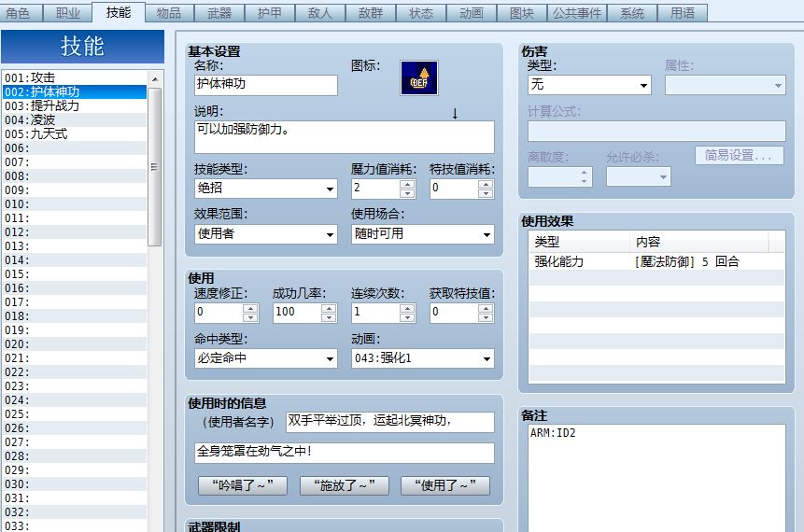Screen dimensions: 804x532
Task: Click the “使用了～” button
Action: click(445, 484)
